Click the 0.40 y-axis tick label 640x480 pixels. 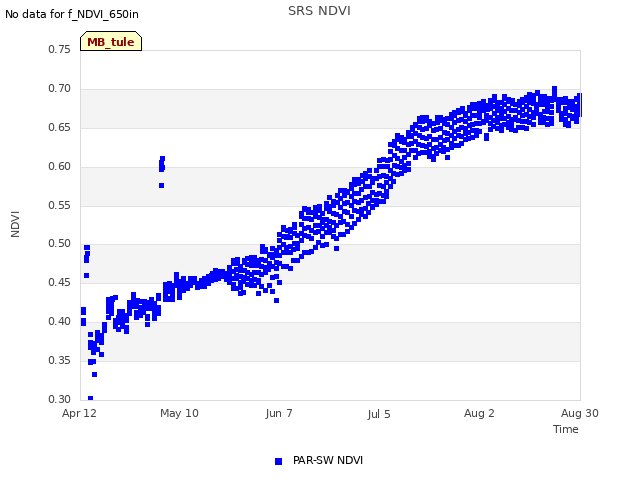coord(60,321)
